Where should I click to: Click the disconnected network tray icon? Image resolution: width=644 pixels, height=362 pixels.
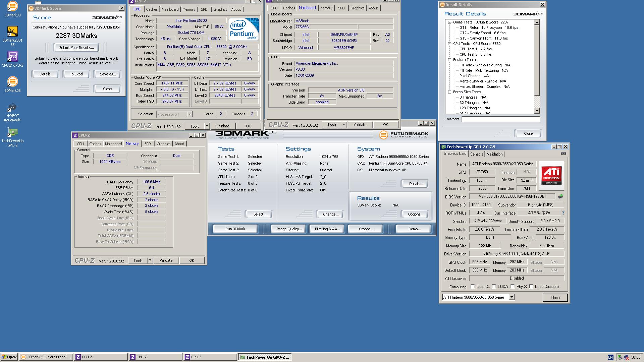tap(626, 357)
